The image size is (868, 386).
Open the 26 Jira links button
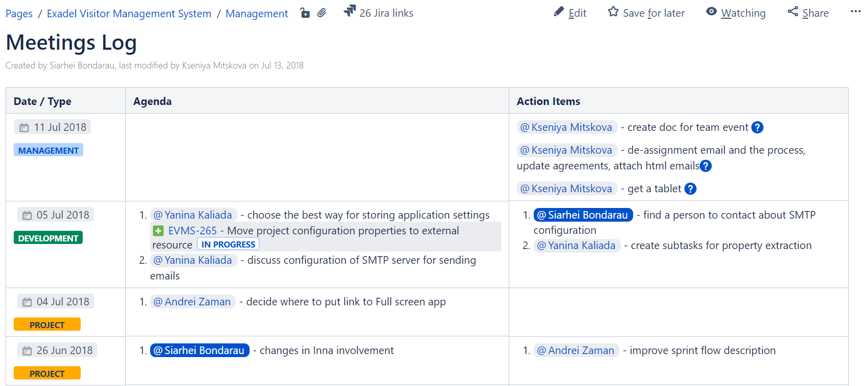click(x=378, y=13)
